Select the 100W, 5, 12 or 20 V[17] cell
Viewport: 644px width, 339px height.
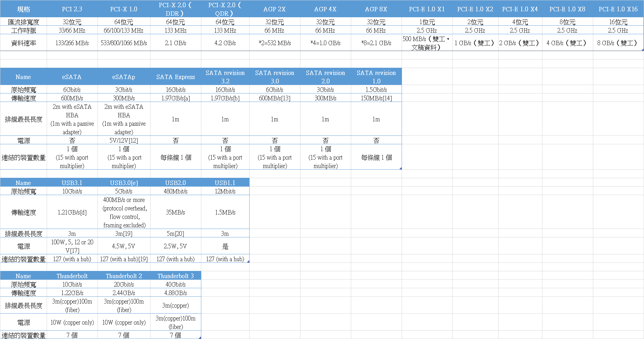(72, 246)
